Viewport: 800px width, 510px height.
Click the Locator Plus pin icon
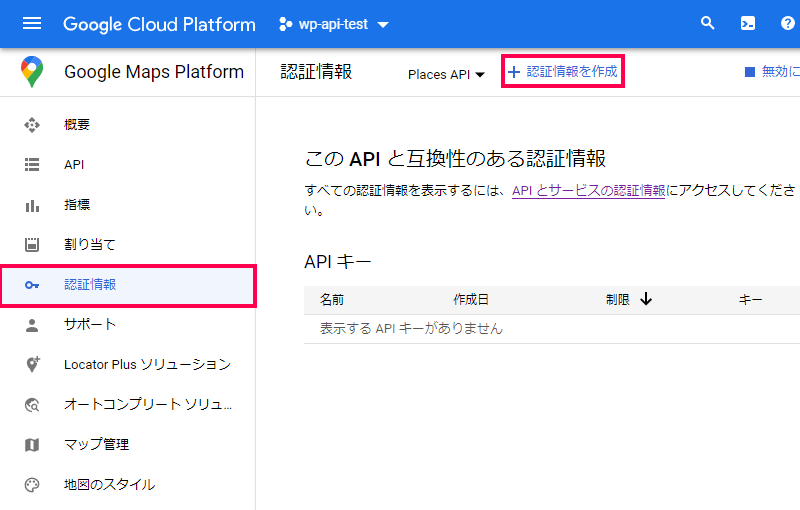[x=32, y=365]
